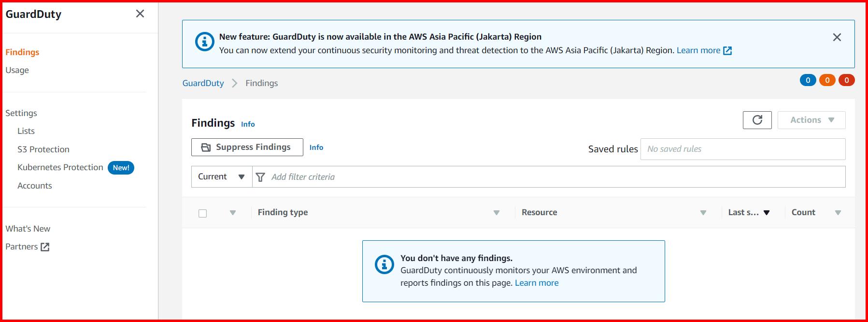This screenshot has height=322, width=868.
Task: Expand the selection dropdown arrow beside checkbox
Action: (233, 213)
